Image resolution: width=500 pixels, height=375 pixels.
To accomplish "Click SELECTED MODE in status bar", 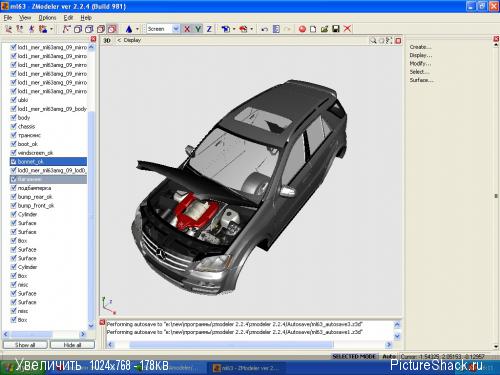I will point(354,356).
